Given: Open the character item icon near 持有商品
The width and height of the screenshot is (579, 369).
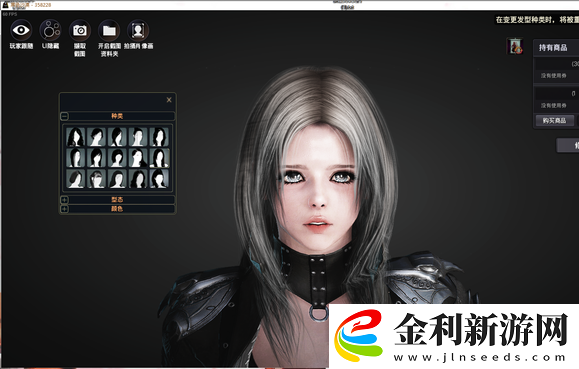Looking at the screenshot, I should 515,46.
